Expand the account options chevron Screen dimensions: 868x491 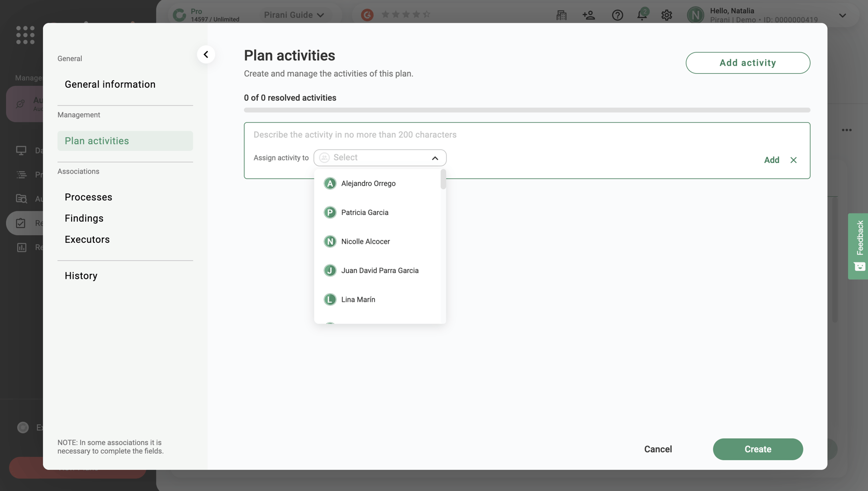tap(842, 15)
